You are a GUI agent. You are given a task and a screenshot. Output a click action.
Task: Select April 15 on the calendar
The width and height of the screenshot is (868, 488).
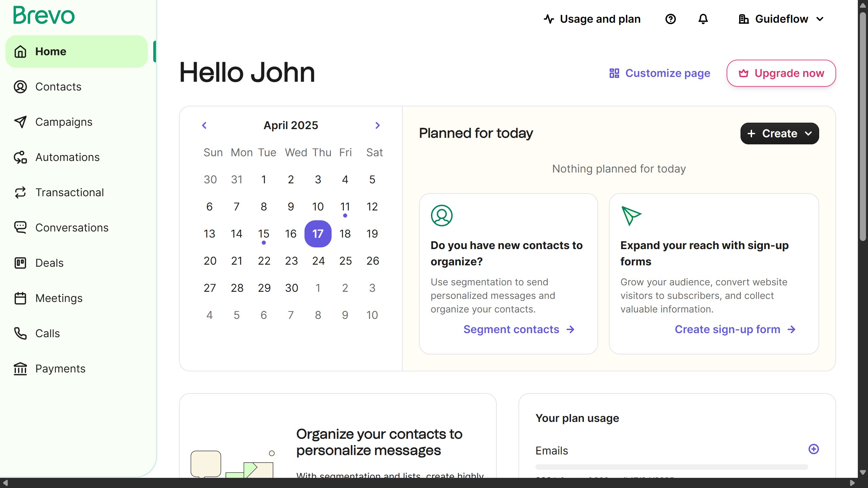[x=263, y=234]
